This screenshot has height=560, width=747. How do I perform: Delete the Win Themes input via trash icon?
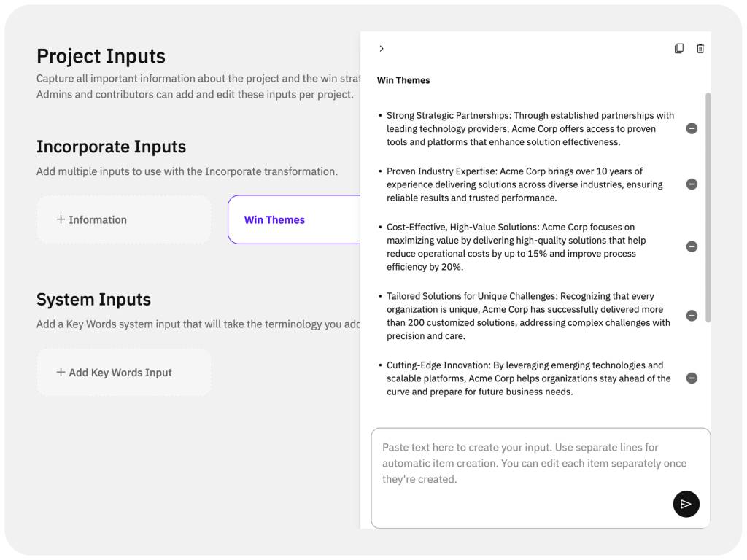pyautogui.click(x=700, y=49)
